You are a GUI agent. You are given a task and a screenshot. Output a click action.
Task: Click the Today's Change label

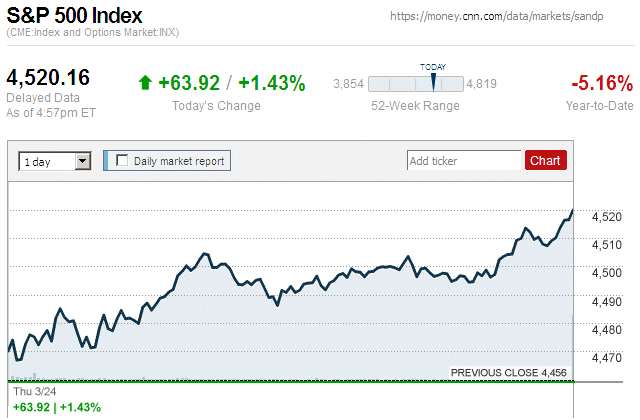pyautogui.click(x=215, y=106)
